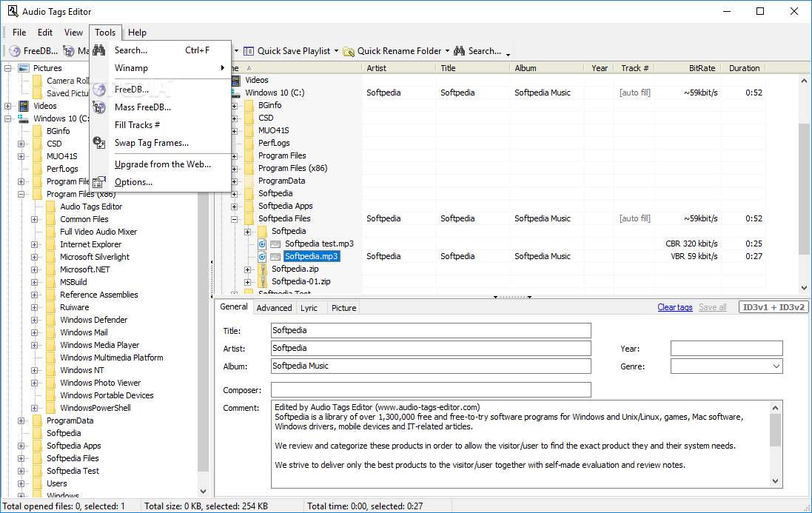Open Quick Rename Folder dropdown arrow
The width and height of the screenshot is (812, 513).
(x=447, y=51)
